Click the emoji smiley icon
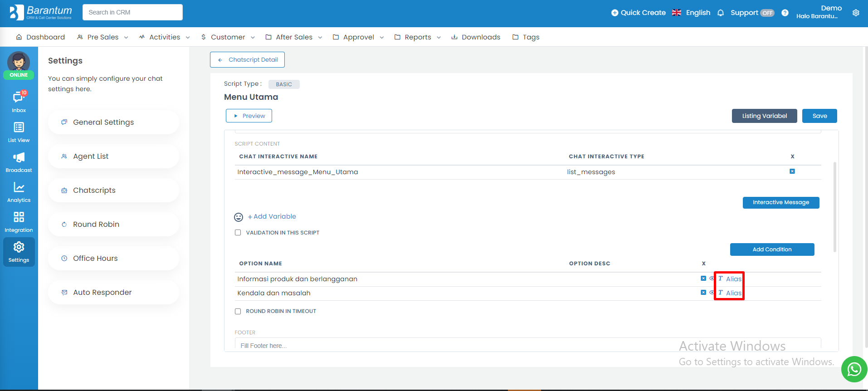This screenshot has width=868, height=391. click(239, 217)
